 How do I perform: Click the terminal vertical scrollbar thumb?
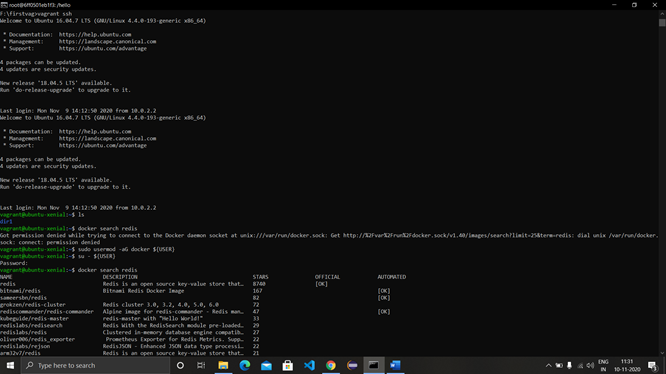click(662, 22)
